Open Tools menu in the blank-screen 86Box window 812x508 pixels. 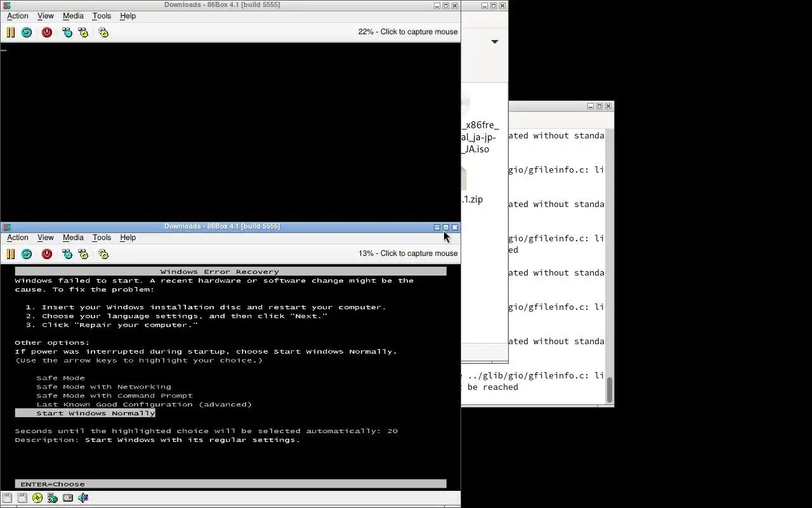pos(101,16)
